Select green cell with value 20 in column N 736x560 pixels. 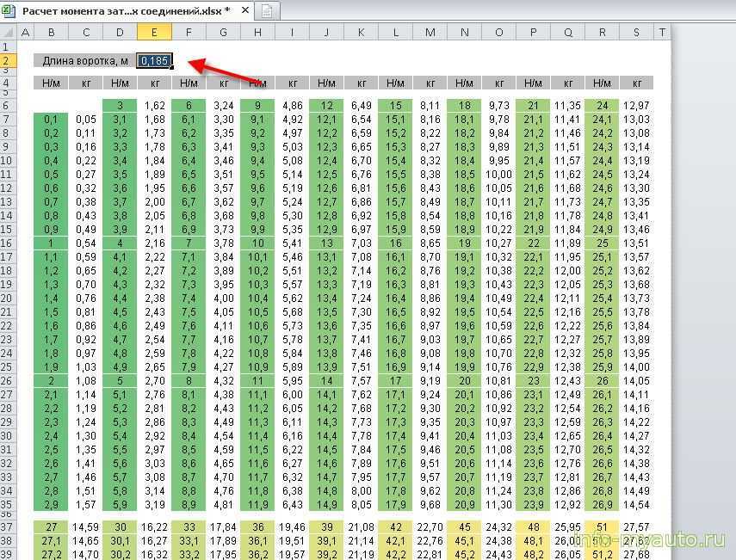[464, 381]
